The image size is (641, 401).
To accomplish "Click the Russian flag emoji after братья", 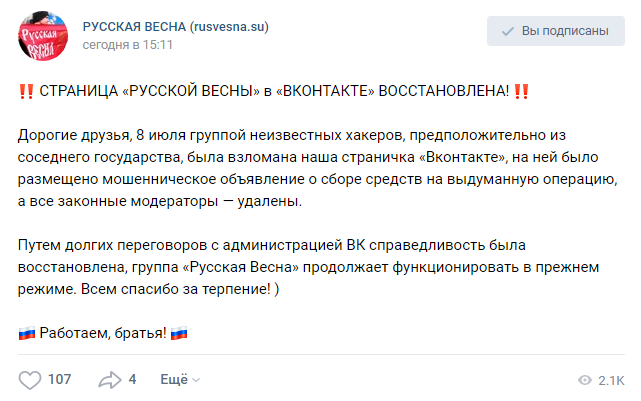I will (180, 333).
